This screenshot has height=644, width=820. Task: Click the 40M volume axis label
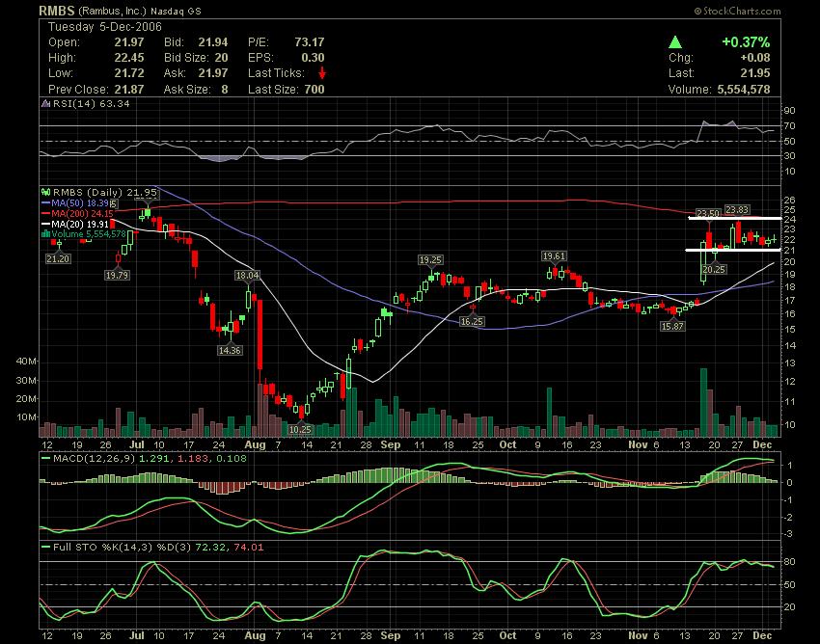coord(27,362)
